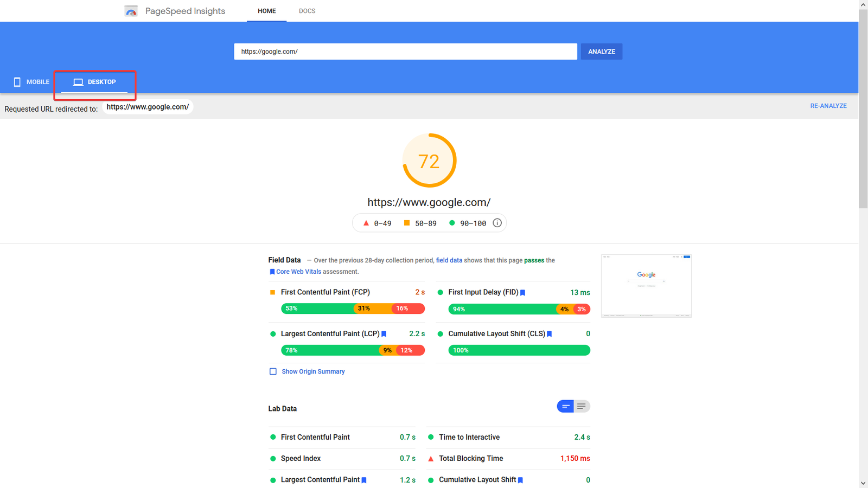868x488 pixels.
Task: Open score legend info icon
Action: (497, 223)
